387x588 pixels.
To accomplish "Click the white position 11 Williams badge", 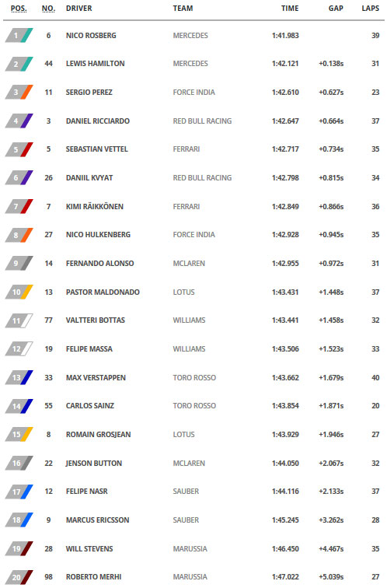I will (19, 320).
